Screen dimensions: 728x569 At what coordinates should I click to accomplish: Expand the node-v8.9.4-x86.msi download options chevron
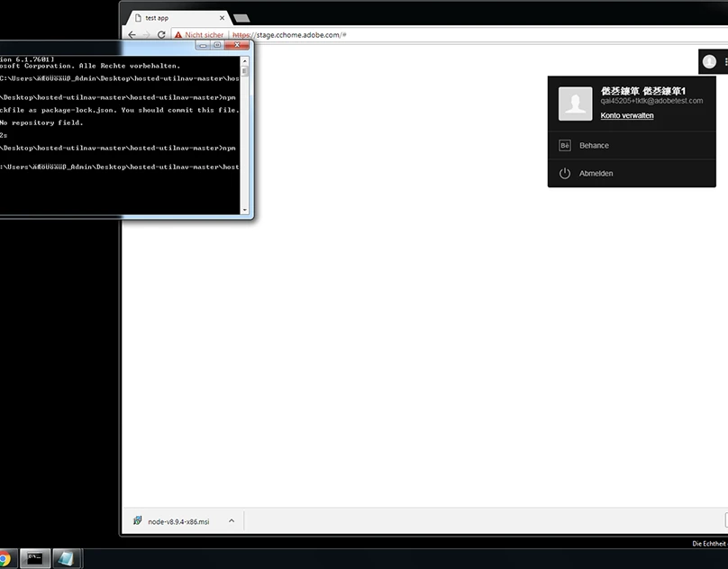click(232, 520)
